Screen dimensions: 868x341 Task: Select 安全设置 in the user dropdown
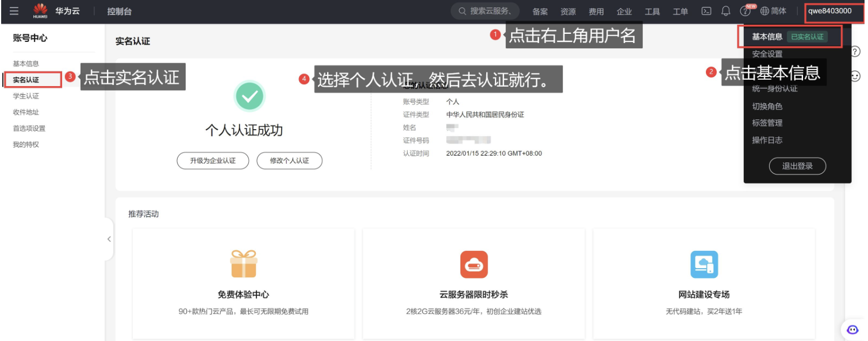(x=767, y=54)
